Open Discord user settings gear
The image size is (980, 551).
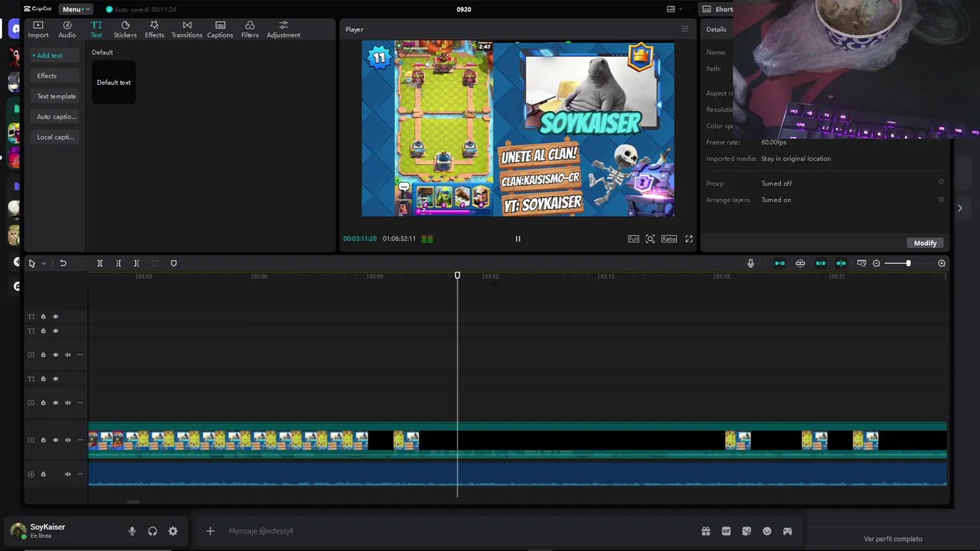coord(173,531)
